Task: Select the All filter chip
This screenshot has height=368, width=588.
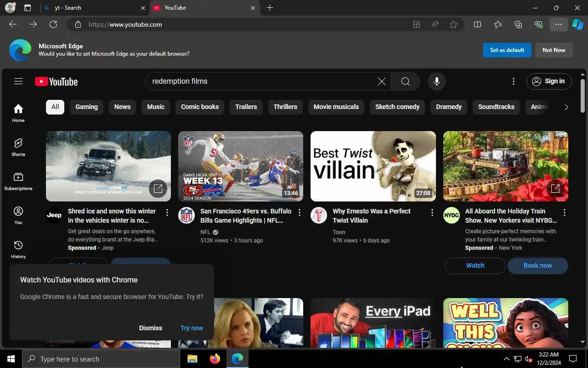Action: pos(55,107)
